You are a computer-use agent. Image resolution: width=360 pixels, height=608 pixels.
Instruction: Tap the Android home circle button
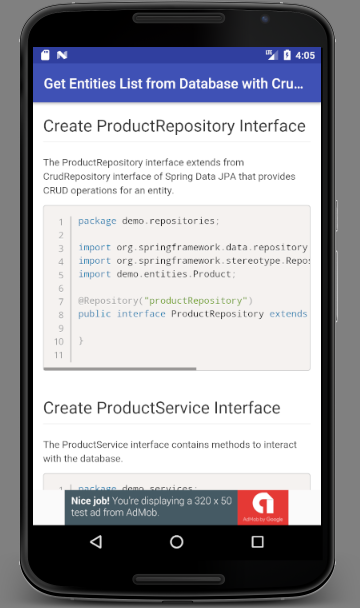(x=177, y=542)
